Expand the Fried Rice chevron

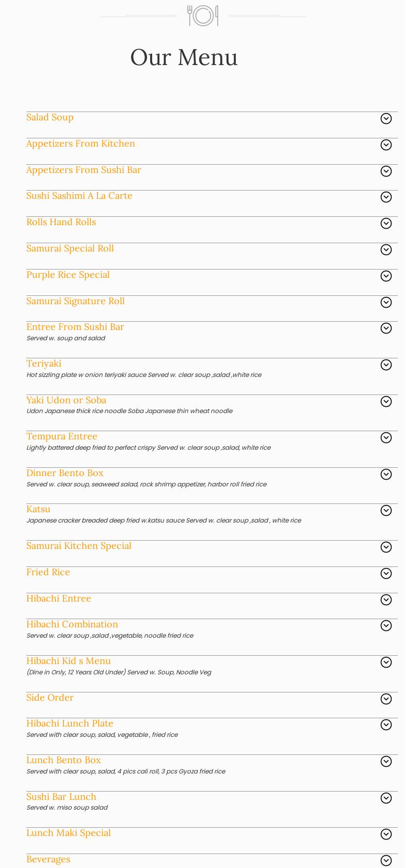coord(386,574)
